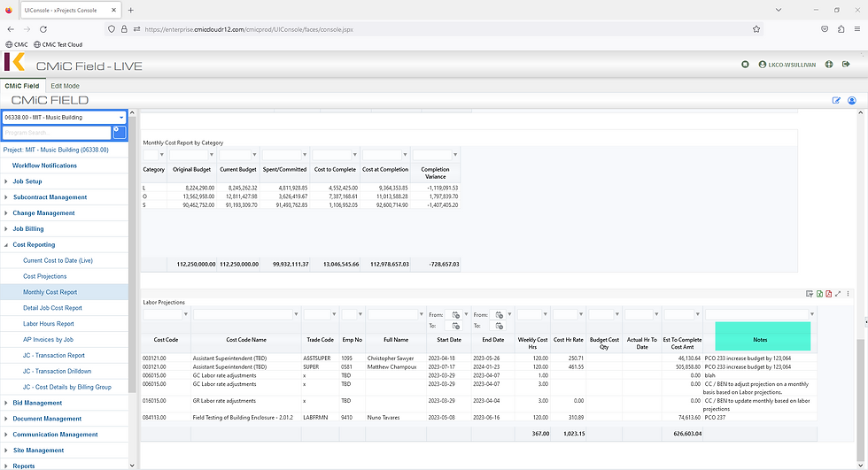Open a new browser tab

(131, 10)
